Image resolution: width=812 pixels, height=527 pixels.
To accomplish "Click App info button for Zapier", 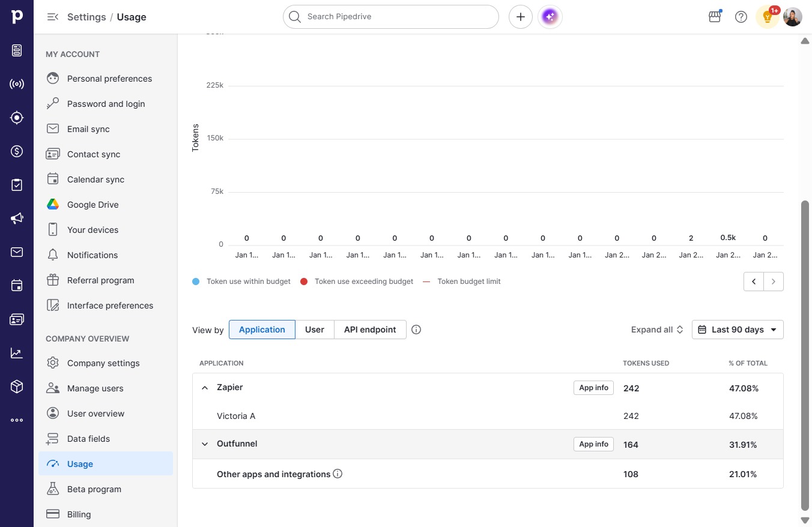I will pyautogui.click(x=593, y=388).
